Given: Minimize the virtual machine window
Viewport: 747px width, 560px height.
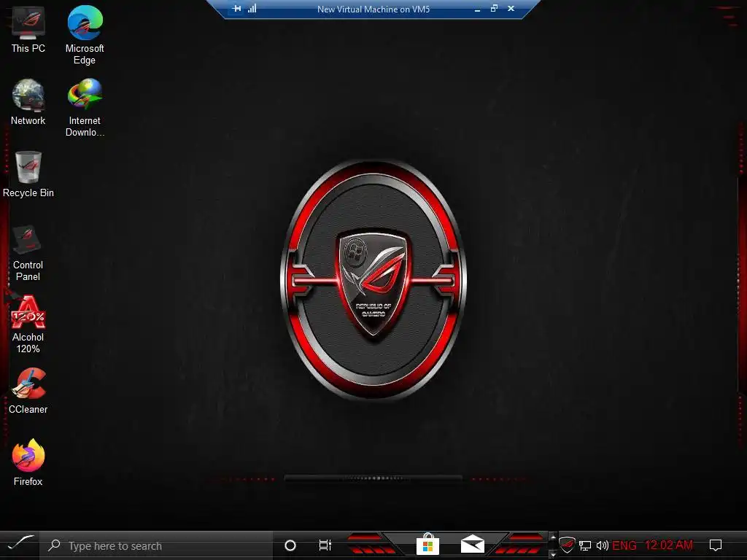Looking at the screenshot, I should pyautogui.click(x=477, y=9).
